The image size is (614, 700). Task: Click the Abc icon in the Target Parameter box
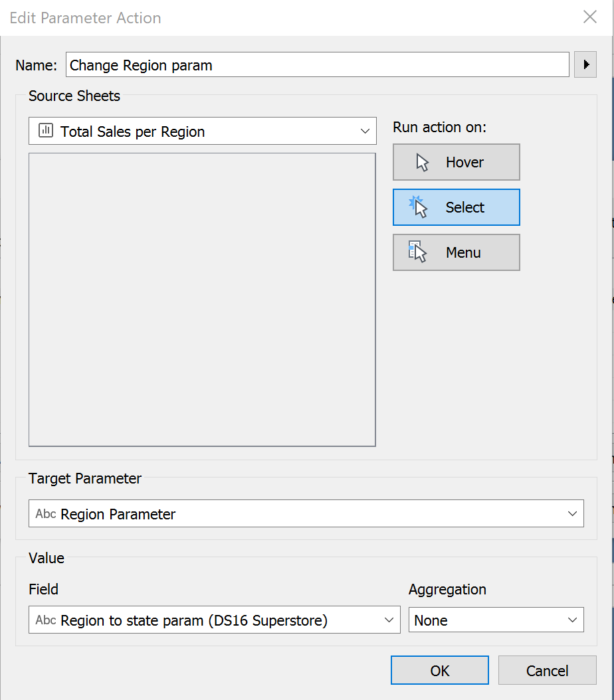click(46, 513)
